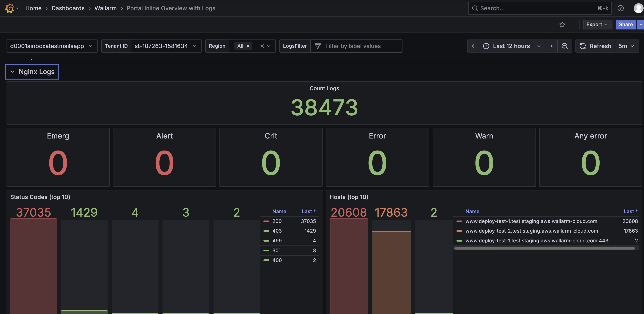
Task: Click the Hosts legend horizontal scrollbar
Action: coord(544,248)
